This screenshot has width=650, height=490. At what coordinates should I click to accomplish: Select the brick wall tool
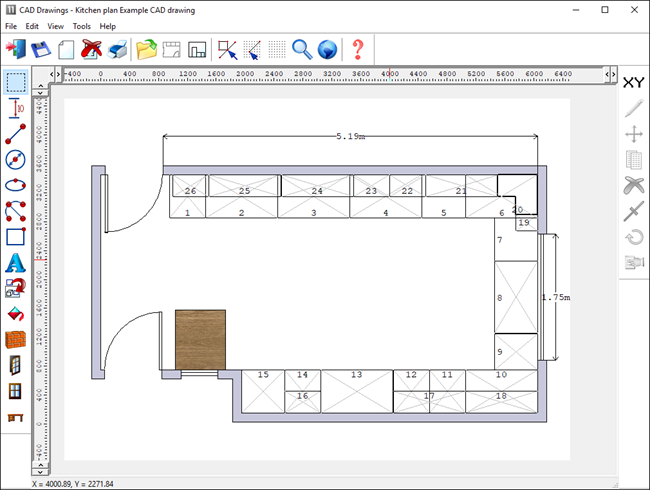point(16,340)
